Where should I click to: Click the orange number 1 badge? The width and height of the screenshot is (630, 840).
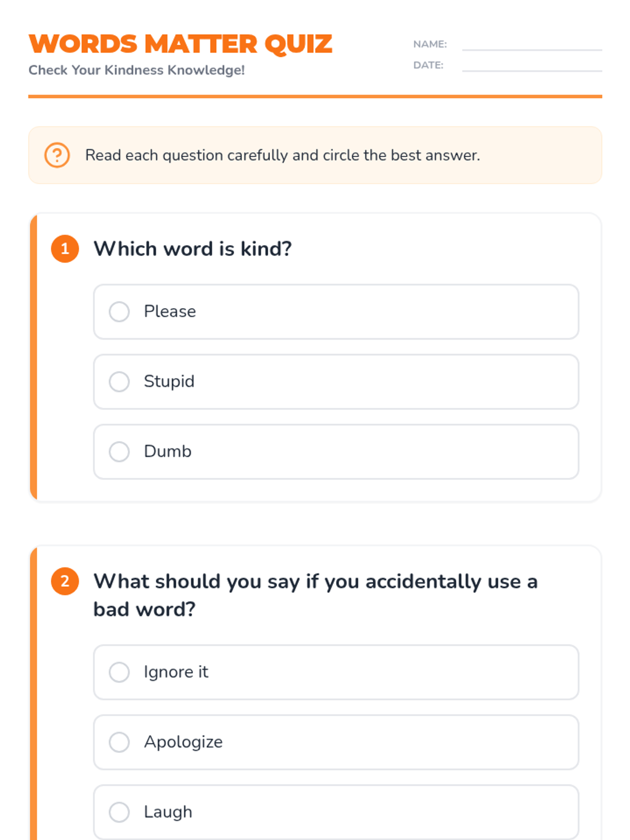(x=65, y=249)
